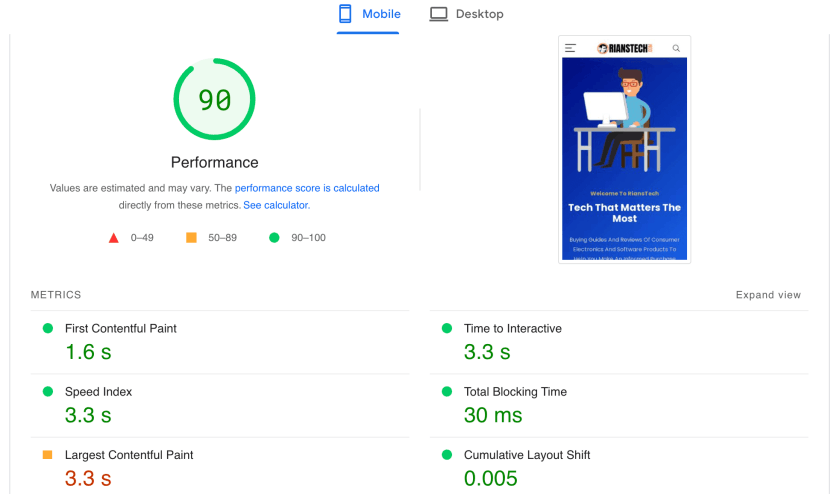Viewport: 840px width, 494px height.
Task: Click the RiansTech logo in preview
Action: click(625, 48)
